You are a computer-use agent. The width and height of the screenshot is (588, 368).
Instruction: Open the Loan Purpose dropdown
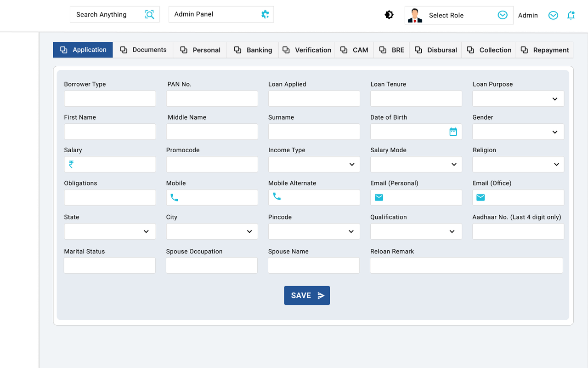(x=555, y=98)
